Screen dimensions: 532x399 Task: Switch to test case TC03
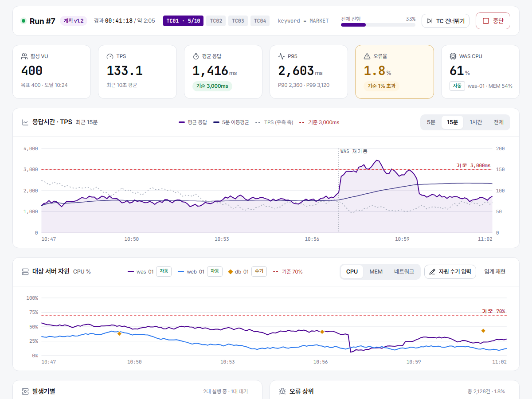(x=238, y=21)
